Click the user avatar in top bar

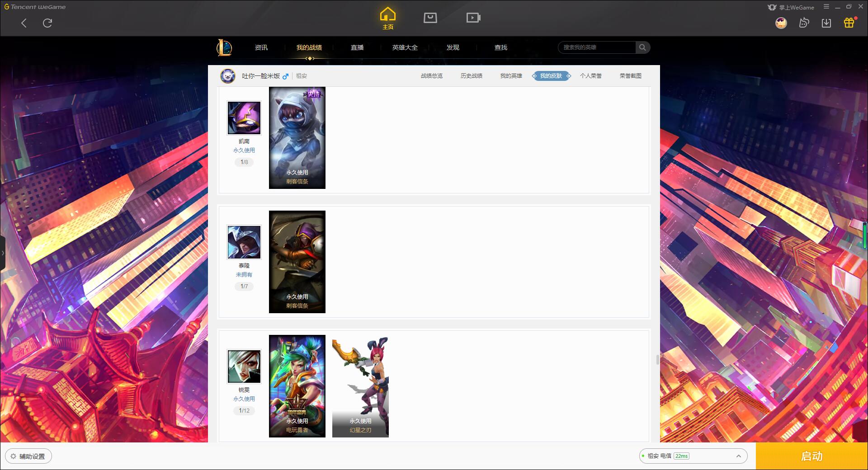[781, 23]
